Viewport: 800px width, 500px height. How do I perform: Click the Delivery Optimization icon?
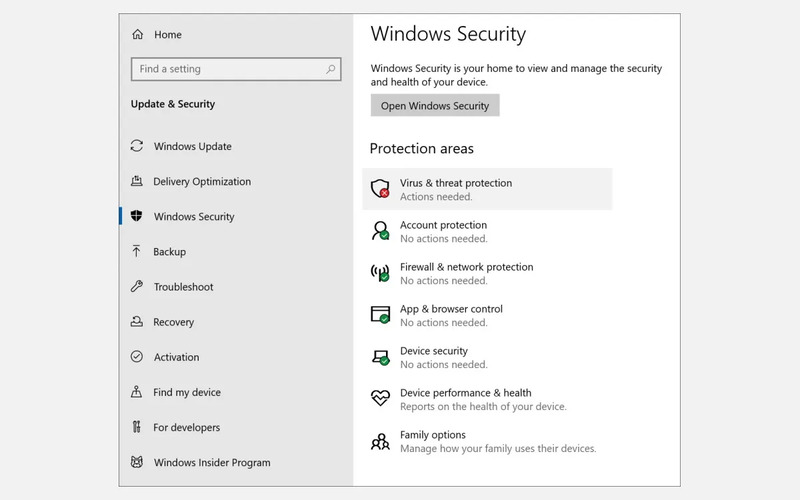(137, 181)
